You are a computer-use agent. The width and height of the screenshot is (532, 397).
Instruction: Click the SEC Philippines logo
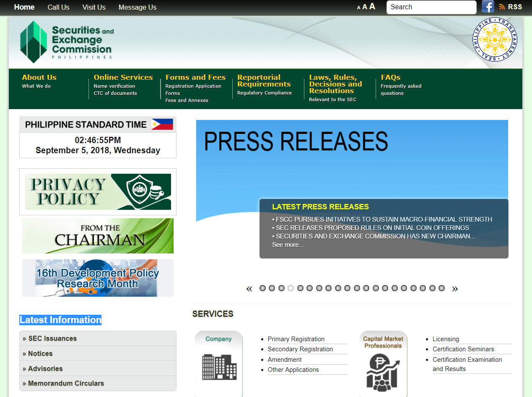pyautogui.click(x=67, y=42)
